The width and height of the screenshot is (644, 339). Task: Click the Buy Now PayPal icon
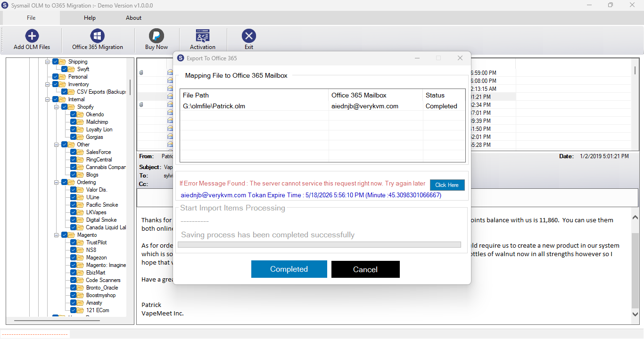[x=156, y=36]
